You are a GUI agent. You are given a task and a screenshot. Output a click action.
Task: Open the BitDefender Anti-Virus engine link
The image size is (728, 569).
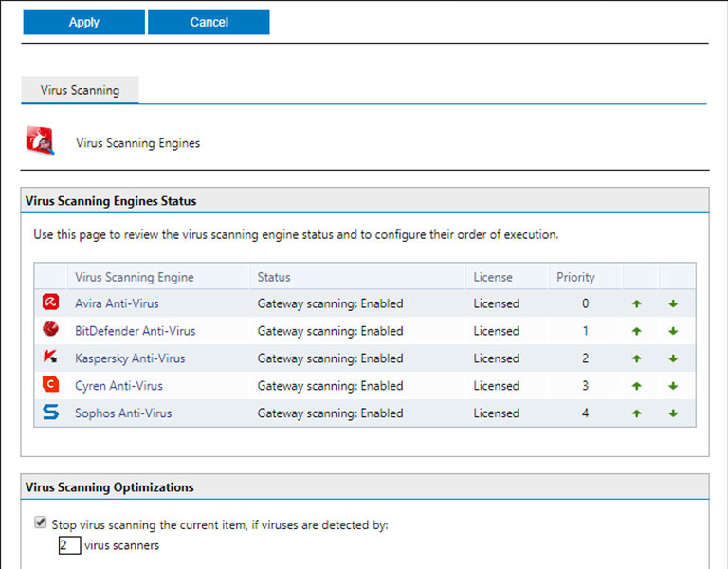point(136,331)
